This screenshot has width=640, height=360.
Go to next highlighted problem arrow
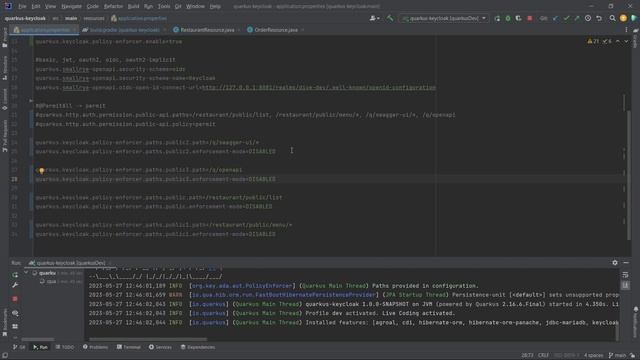(x=626, y=41)
